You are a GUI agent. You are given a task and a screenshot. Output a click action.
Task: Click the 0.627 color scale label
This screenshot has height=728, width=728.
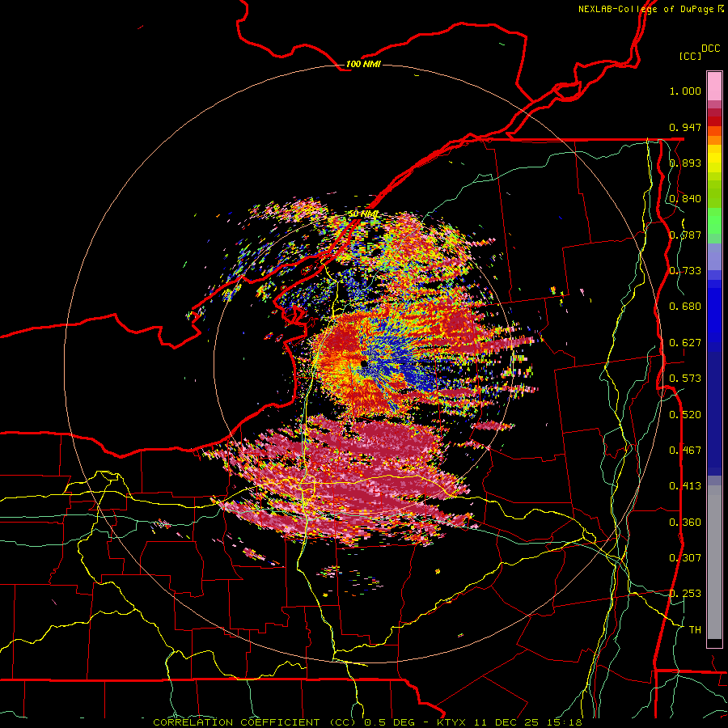click(685, 343)
